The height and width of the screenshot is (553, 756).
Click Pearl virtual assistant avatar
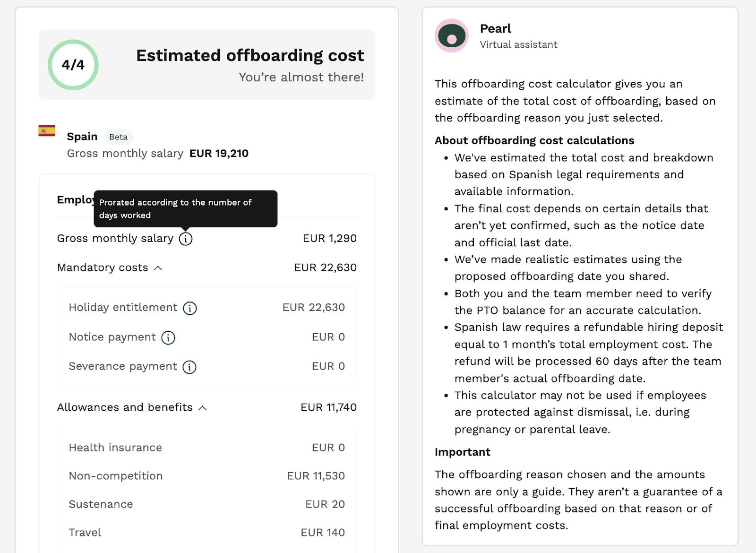point(452,36)
